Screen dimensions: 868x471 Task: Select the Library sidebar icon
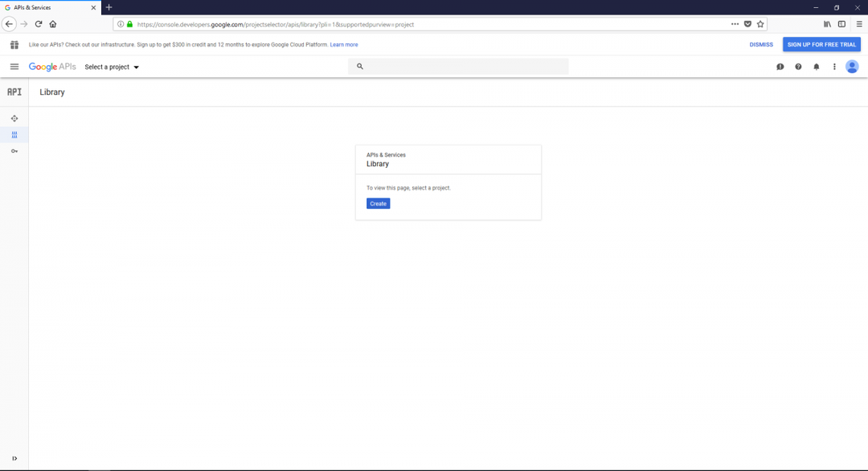click(14, 134)
